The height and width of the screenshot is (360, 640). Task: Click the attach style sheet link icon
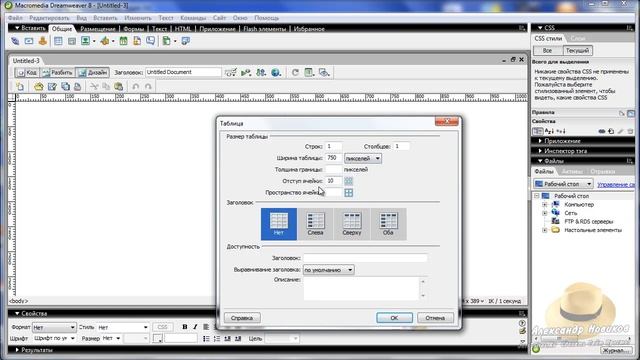(602, 131)
